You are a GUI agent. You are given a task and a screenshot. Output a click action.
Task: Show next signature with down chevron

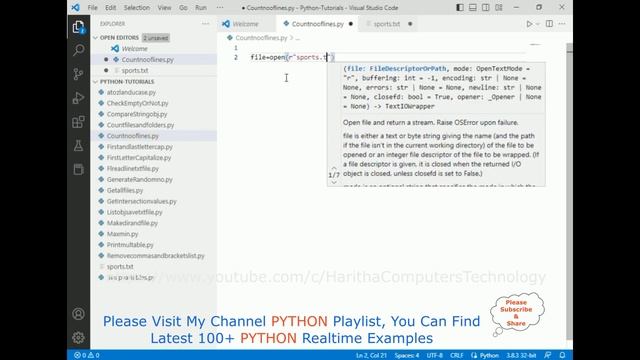coord(334,182)
